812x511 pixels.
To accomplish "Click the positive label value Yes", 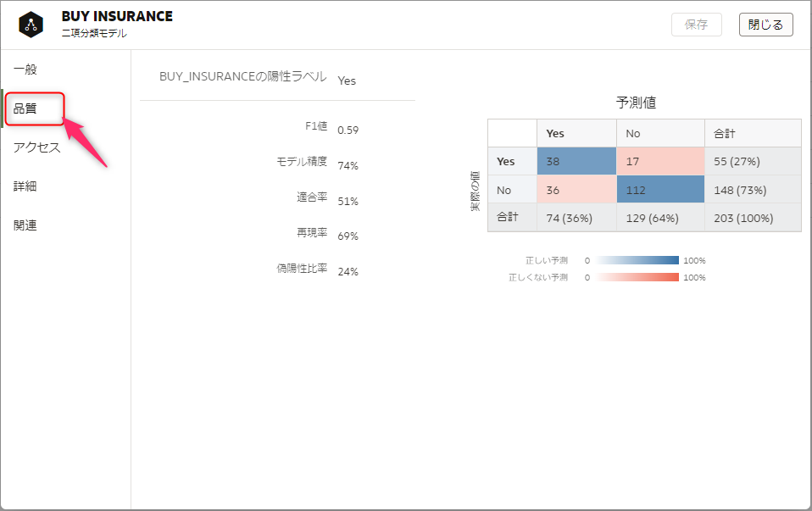I will 347,81.
